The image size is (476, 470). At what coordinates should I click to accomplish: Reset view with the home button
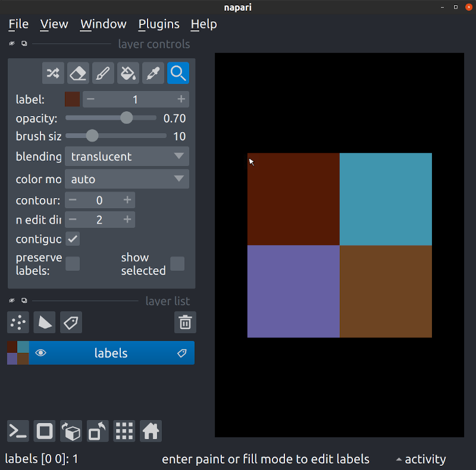pos(151,431)
